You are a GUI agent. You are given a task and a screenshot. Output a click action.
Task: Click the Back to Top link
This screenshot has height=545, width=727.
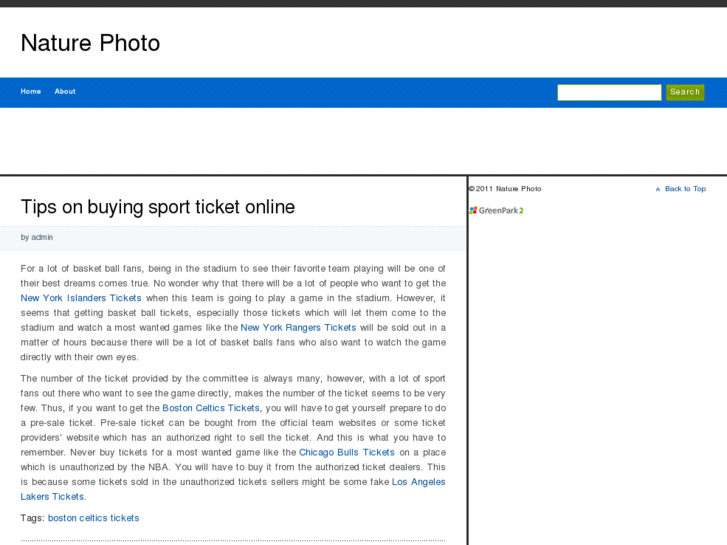685,189
